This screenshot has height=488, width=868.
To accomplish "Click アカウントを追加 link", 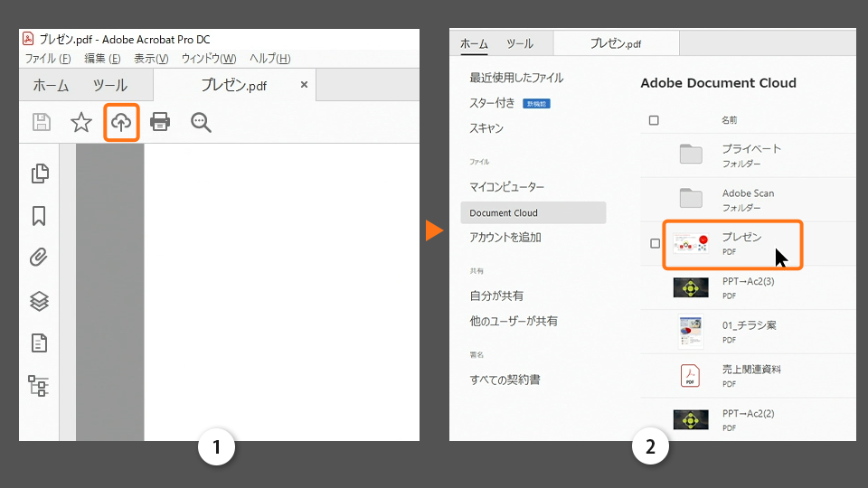I will (x=505, y=238).
